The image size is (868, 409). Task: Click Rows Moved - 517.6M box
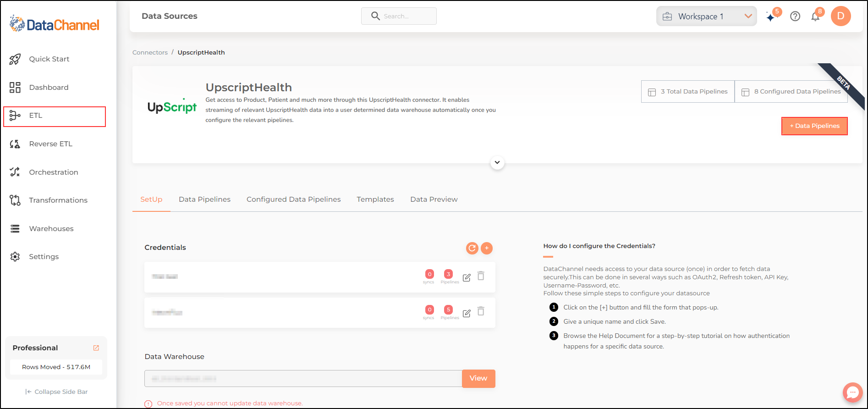pyautogui.click(x=56, y=367)
